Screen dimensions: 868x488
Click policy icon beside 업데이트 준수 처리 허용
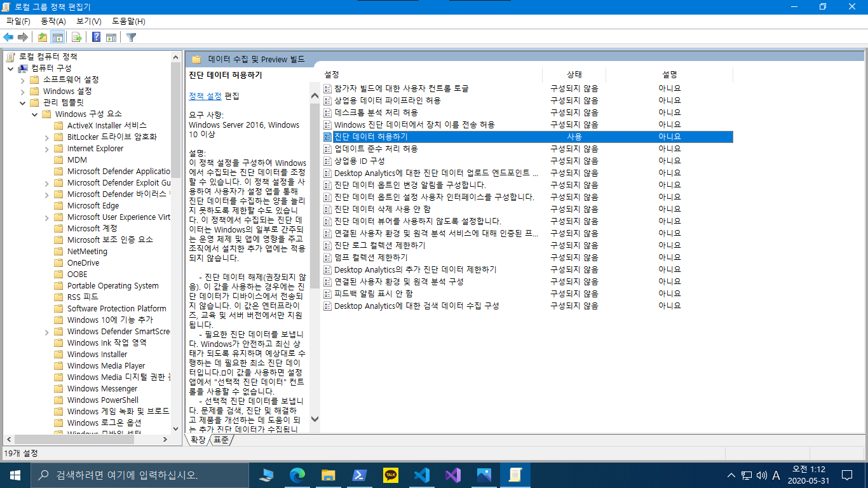(x=328, y=149)
